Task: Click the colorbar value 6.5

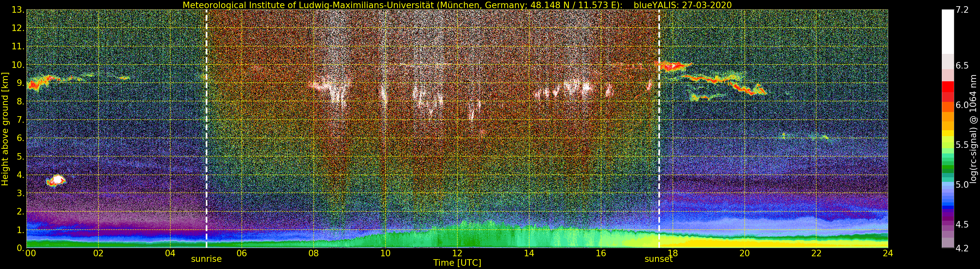Action: click(962, 65)
